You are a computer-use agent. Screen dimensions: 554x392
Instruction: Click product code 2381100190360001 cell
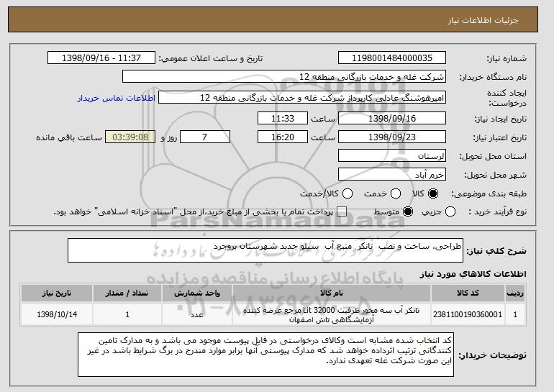coord(468,314)
